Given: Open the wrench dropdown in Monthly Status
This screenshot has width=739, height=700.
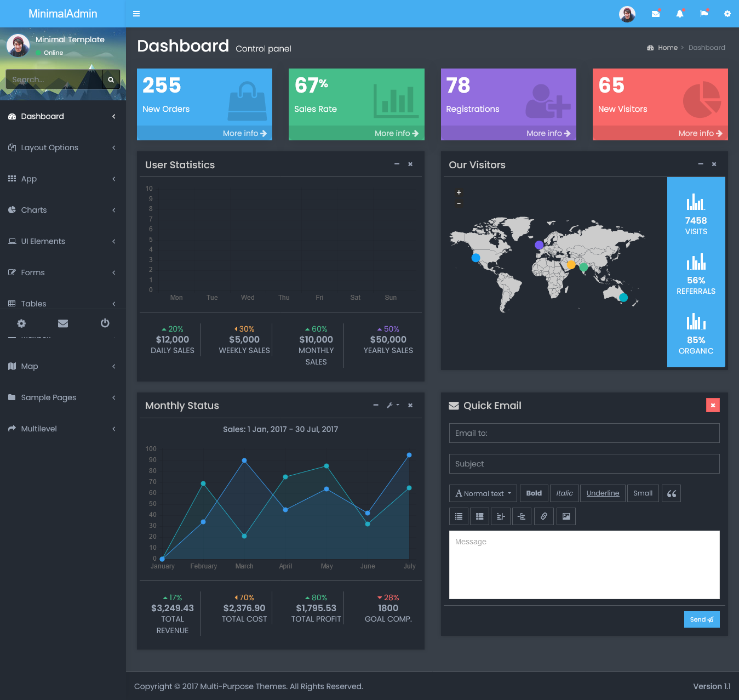Looking at the screenshot, I should pos(392,405).
